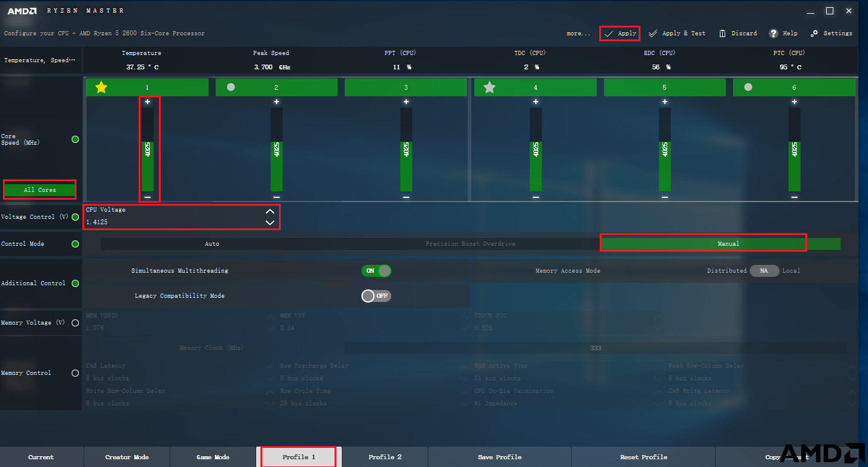Click the Apply button
The image size is (868, 467).
coord(620,33)
